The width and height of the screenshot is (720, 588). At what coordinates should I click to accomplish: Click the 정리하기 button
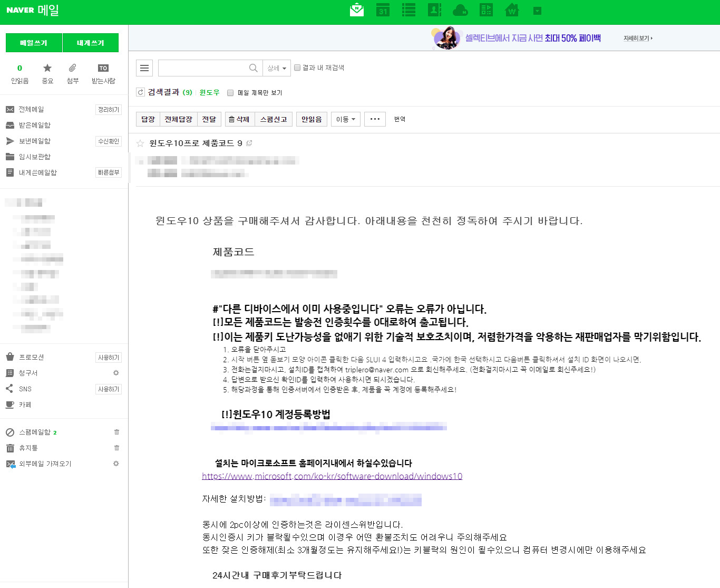(x=109, y=110)
